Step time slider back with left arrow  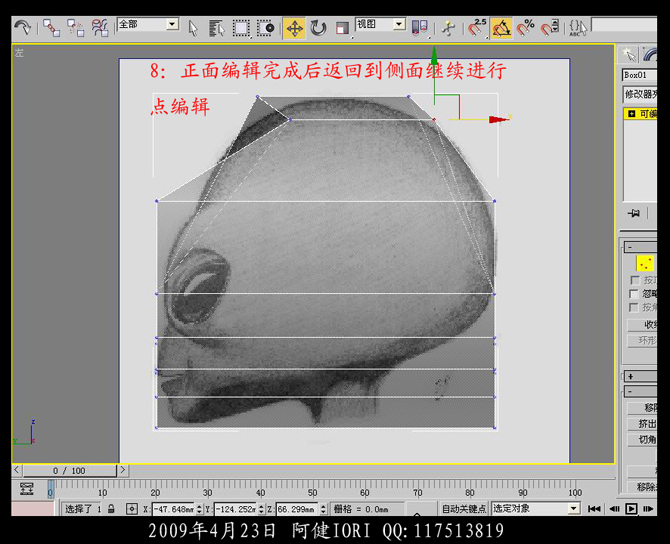point(17,470)
